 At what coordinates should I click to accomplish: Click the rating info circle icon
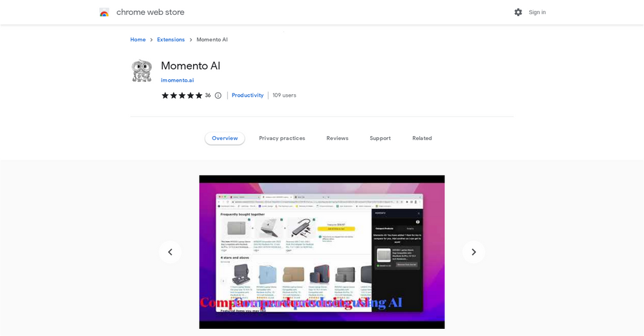click(218, 95)
